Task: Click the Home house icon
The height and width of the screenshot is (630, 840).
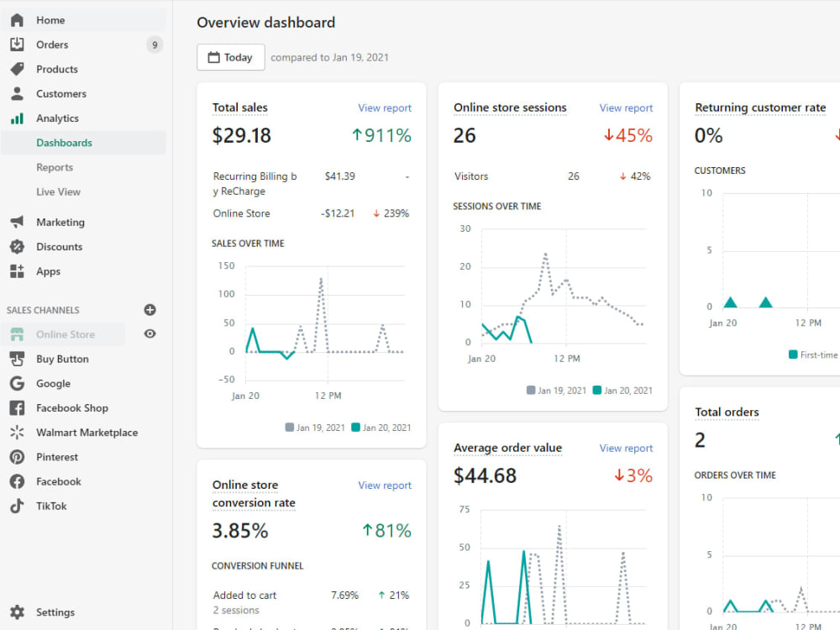Action: (x=17, y=20)
